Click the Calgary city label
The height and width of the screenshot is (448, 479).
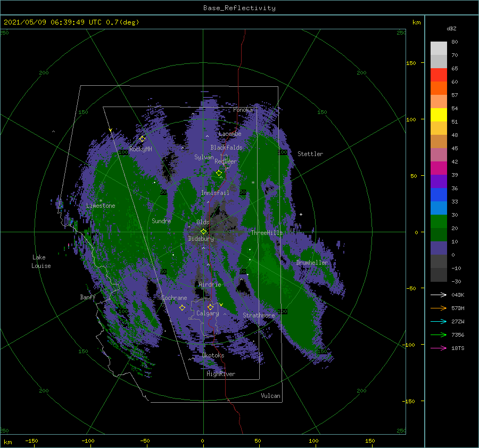(x=208, y=313)
